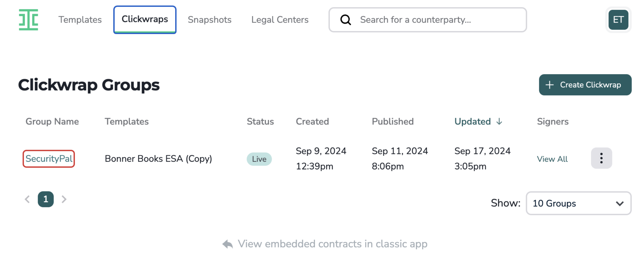
Task: Select the Legal Centers tab
Action: [280, 20]
